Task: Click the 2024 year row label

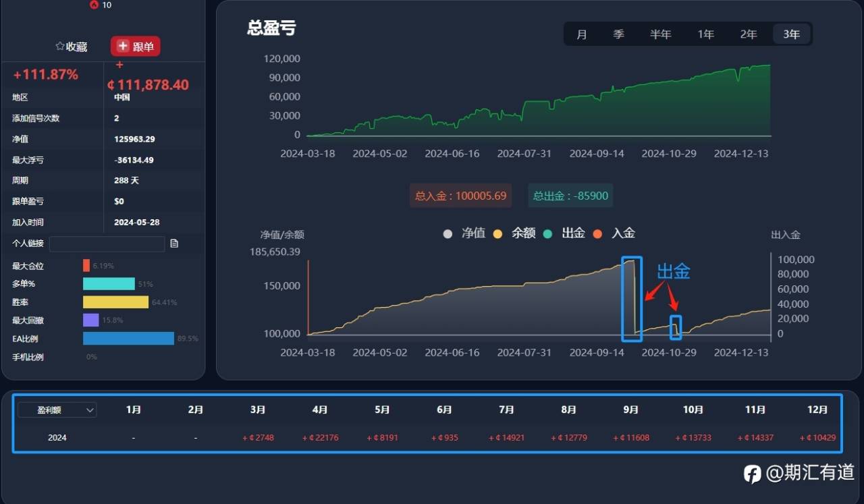Action: 57,438
